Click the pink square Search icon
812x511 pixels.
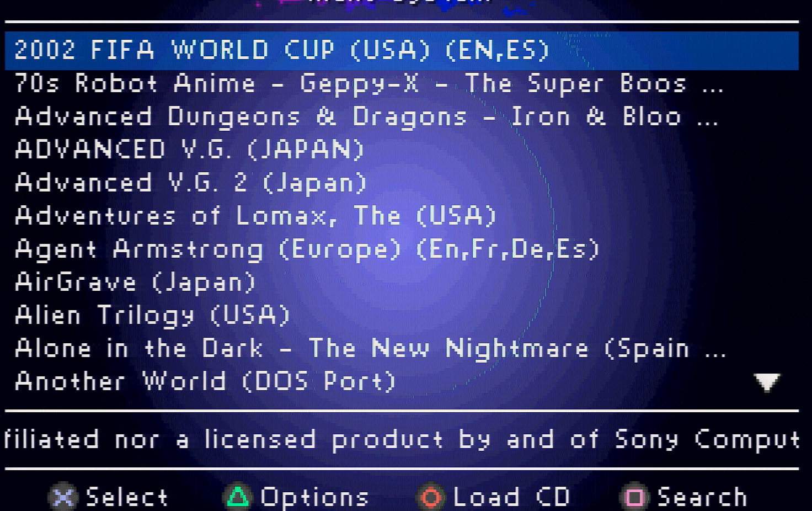point(634,498)
